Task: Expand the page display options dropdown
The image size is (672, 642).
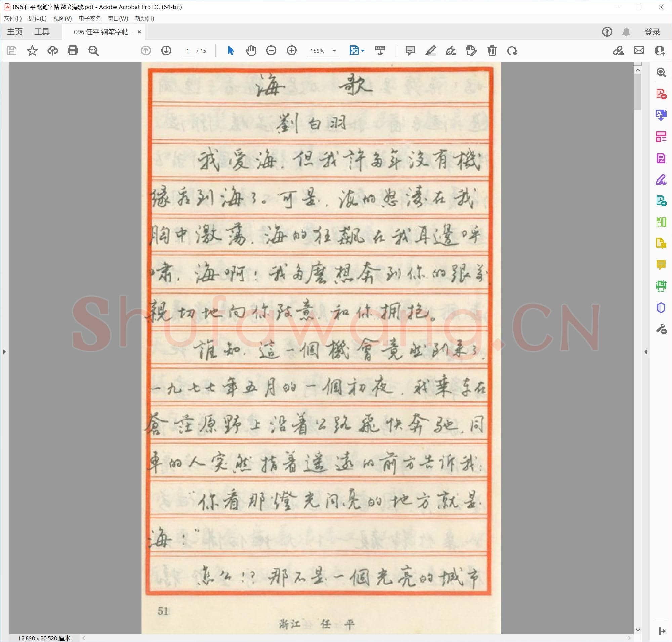Action: (x=363, y=51)
